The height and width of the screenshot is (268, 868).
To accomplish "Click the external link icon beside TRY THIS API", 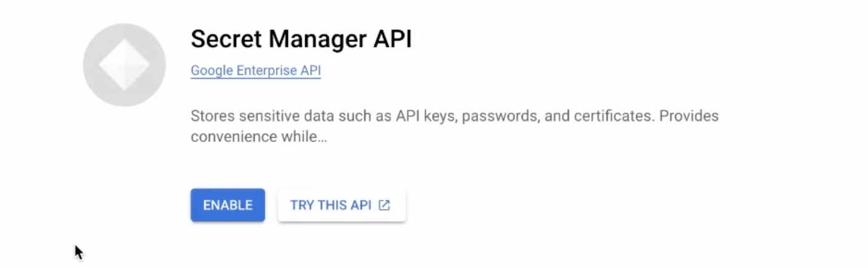I will point(384,205).
